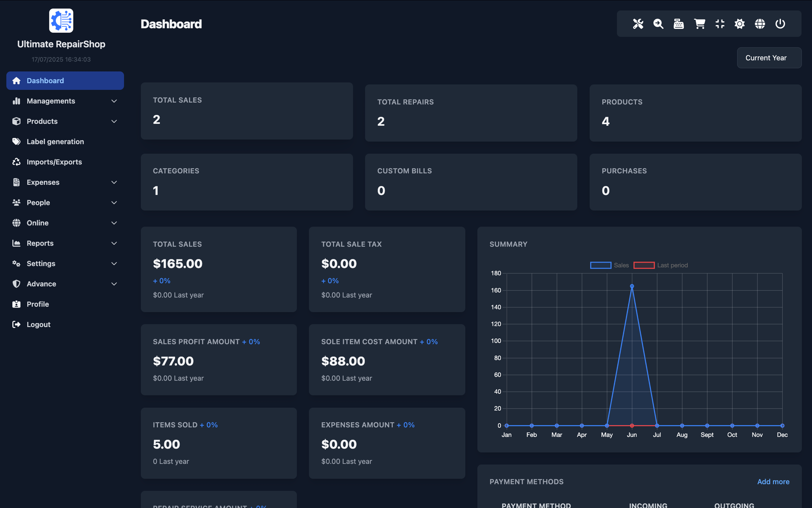Click the power logout icon

[780, 24]
